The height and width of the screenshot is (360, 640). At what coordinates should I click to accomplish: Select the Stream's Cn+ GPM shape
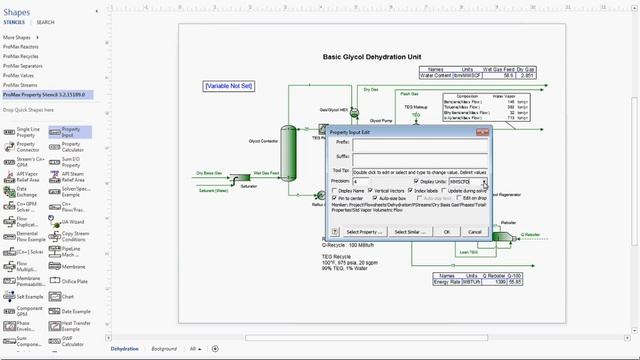(24, 162)
